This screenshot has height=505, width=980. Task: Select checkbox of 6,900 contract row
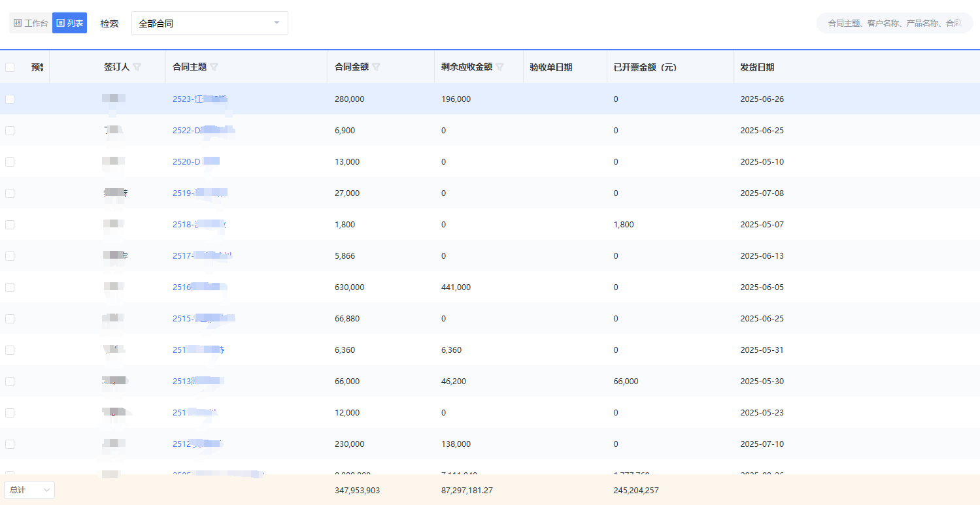[10, 131]
